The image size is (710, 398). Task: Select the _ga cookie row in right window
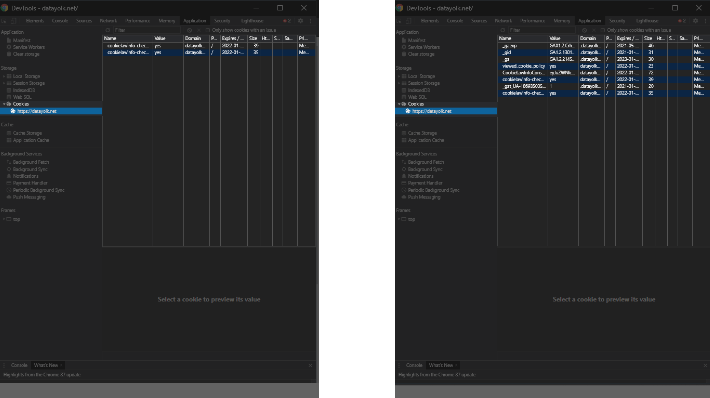coord(603,59)
